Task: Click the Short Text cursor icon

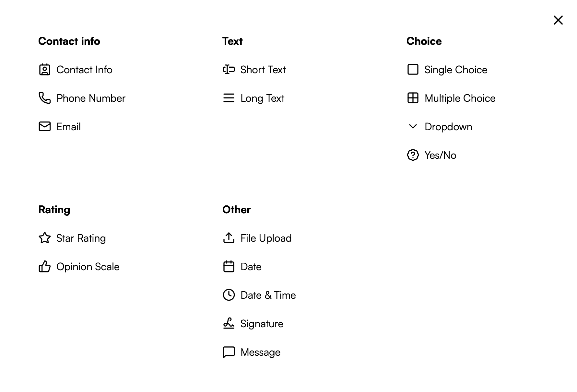Action: (228, 69)
